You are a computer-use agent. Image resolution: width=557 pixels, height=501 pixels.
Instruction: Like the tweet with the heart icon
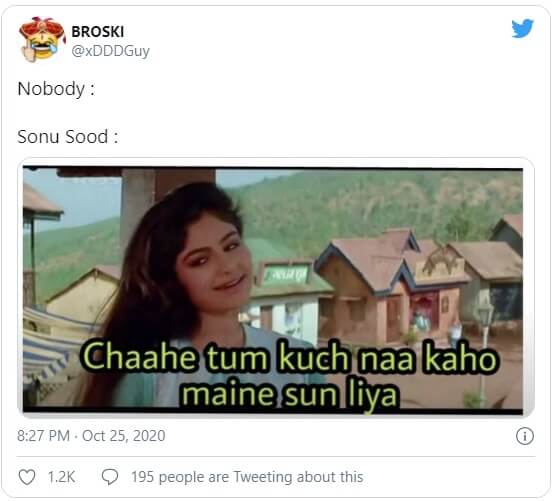point(27,477)
